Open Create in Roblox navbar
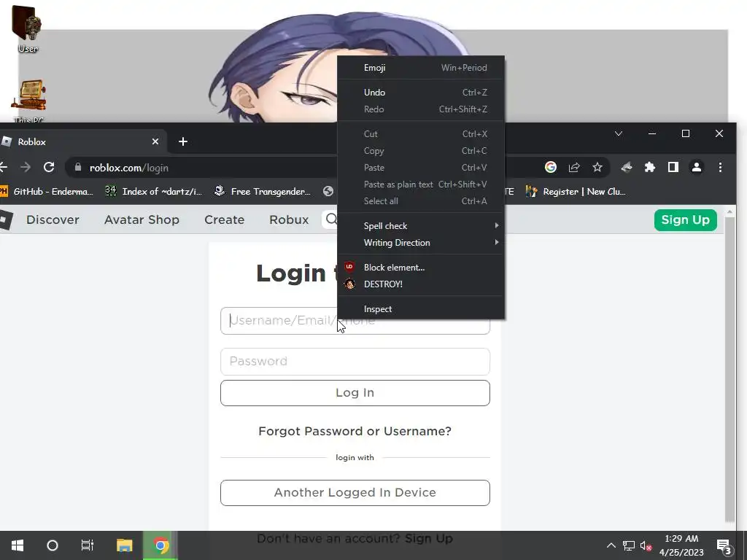The image size is (747, 560). (x=225, y=219)
